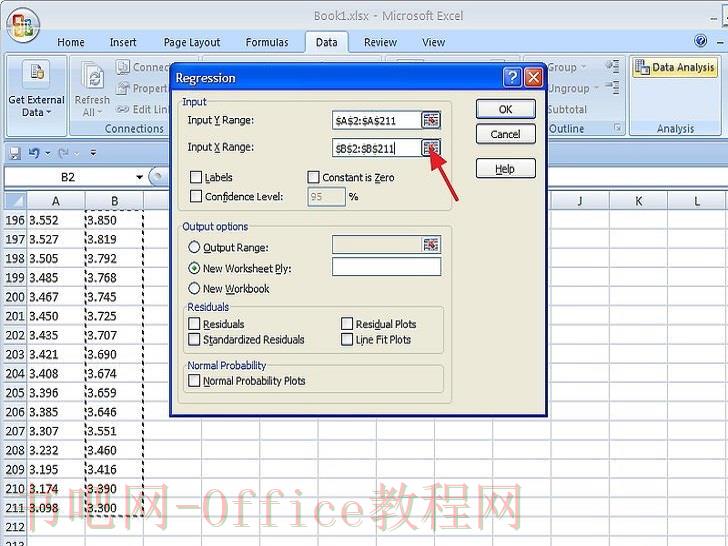Enable the Residual Plots checkbox
This screenshot has width=728, height=546.
click(347, 323)
